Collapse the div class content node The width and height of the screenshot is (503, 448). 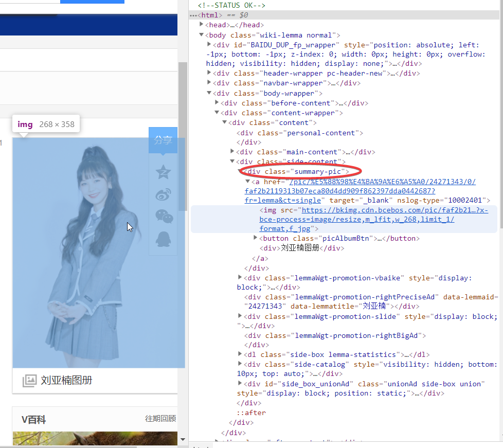[x=225, y=122]
